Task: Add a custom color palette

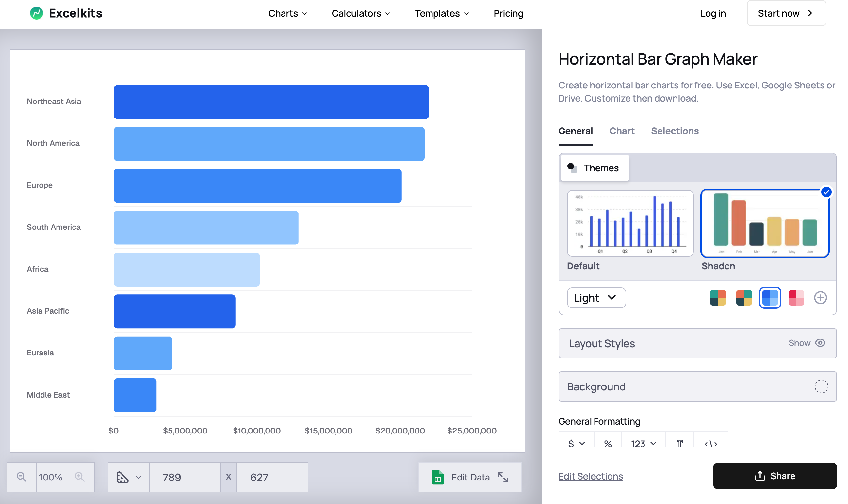Action: click(x=820, y=298)
